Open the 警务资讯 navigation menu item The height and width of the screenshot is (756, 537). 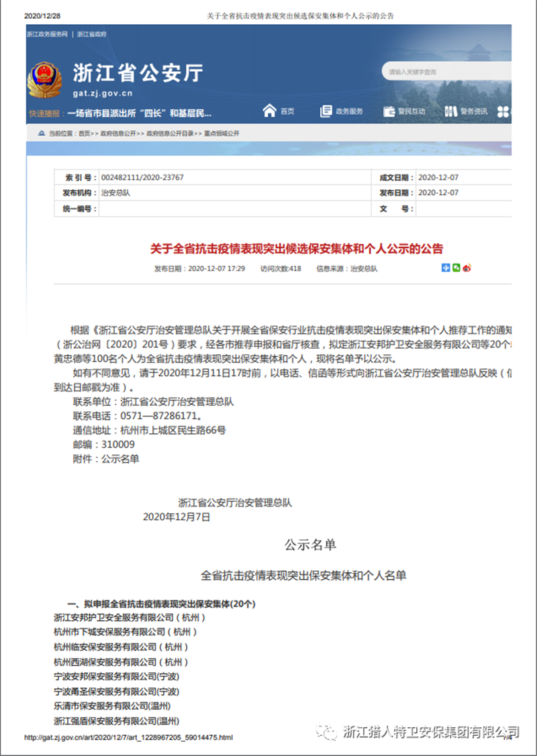pos(475,111)
